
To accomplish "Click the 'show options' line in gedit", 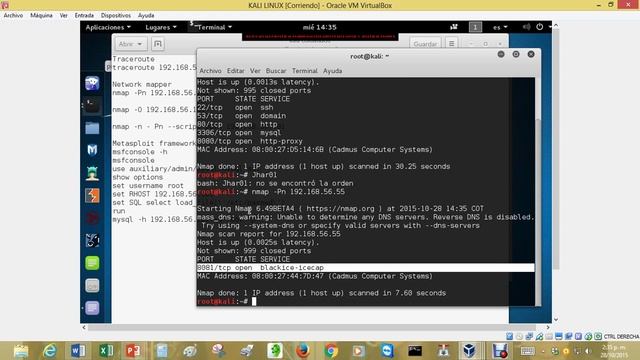I will point(138,177).
